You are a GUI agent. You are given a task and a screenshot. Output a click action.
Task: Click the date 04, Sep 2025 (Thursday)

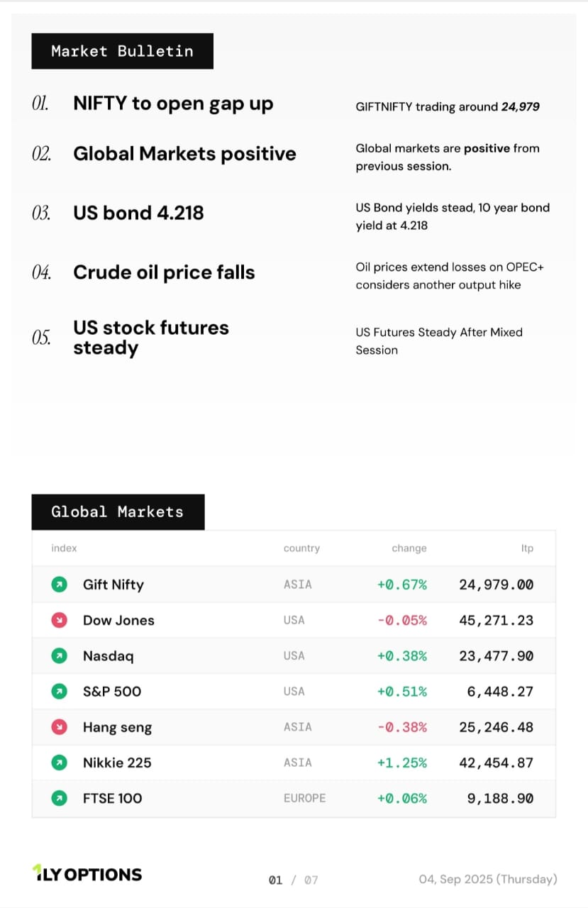(488, 880)
